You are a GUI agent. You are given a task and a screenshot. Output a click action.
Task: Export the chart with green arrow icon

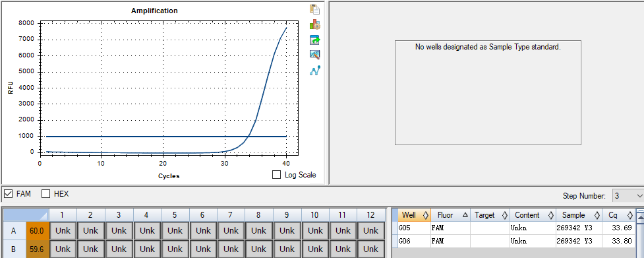(315, 40)
